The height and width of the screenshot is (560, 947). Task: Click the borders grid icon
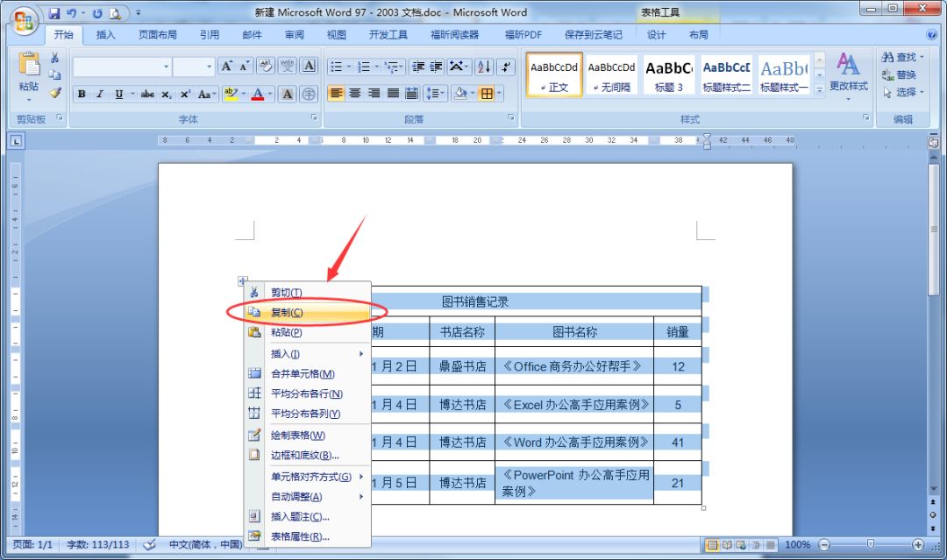(487, 93)
